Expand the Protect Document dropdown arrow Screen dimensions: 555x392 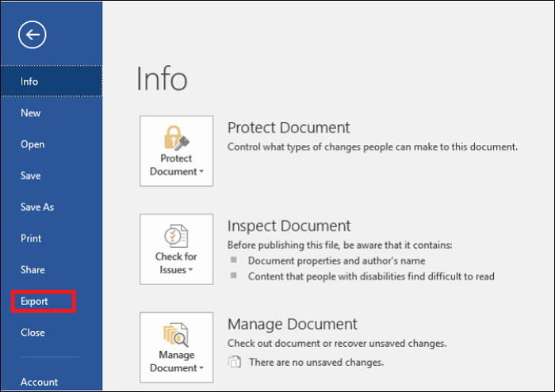(x=201, y=172)
